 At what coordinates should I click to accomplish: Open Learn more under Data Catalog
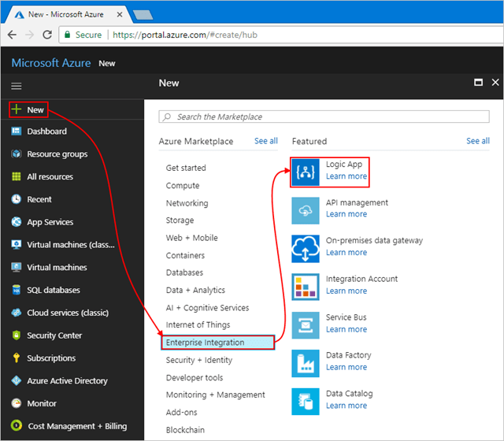[346, 406]
